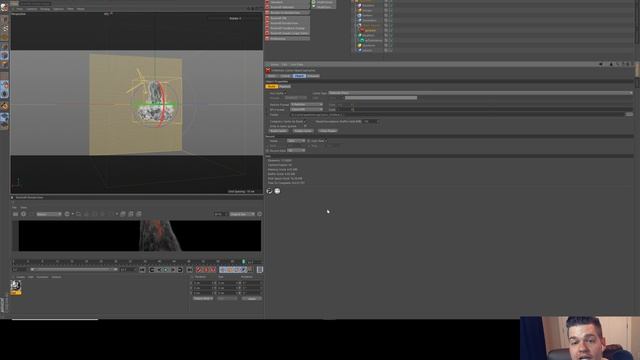Image resolution: width=640 pixels, height=360 pixels.
Task: Open the User Data menu of attribute manager
Action: tap(297, 64)
